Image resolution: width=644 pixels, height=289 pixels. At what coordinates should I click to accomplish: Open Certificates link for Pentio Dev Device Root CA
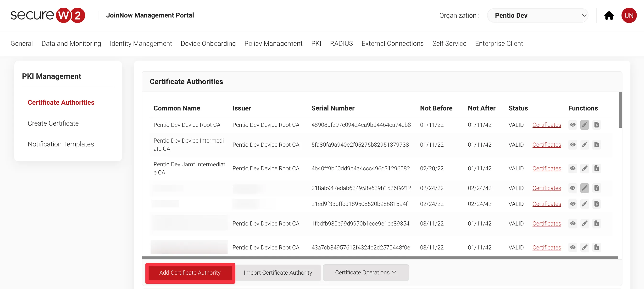[x=546, y=125]
